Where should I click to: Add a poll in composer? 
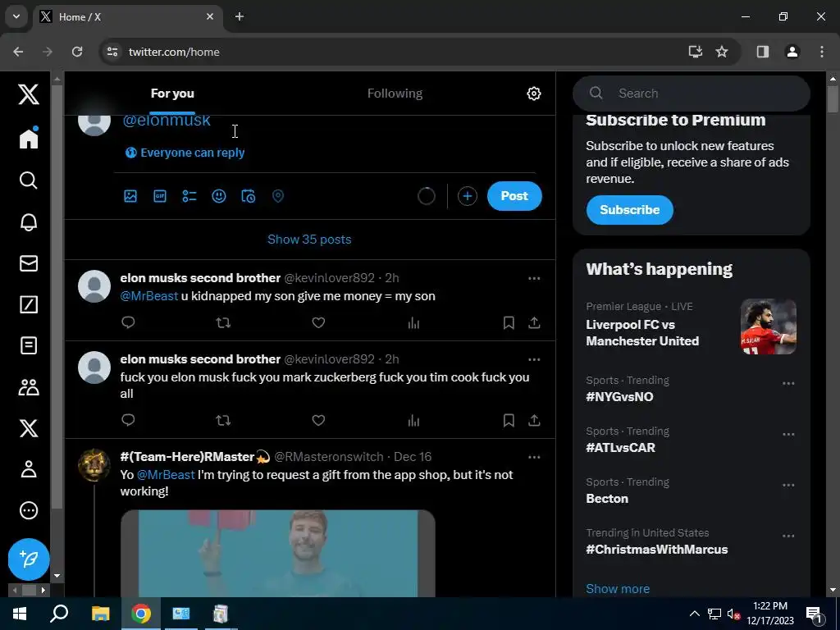[189, 196]
